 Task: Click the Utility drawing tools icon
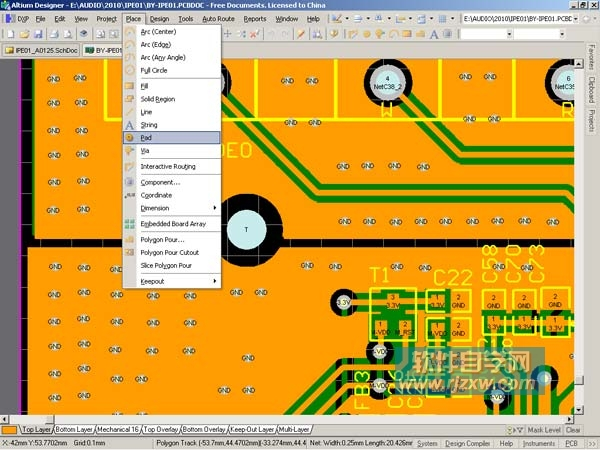(x=337, y=18)
